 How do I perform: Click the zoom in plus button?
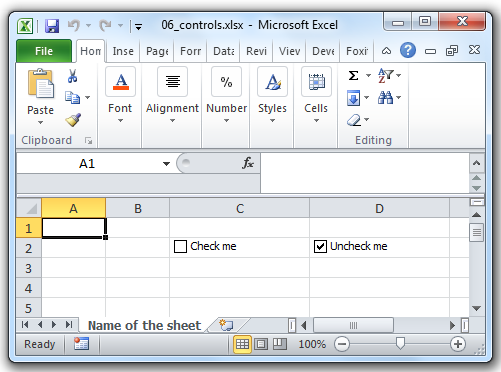point(458,344)
